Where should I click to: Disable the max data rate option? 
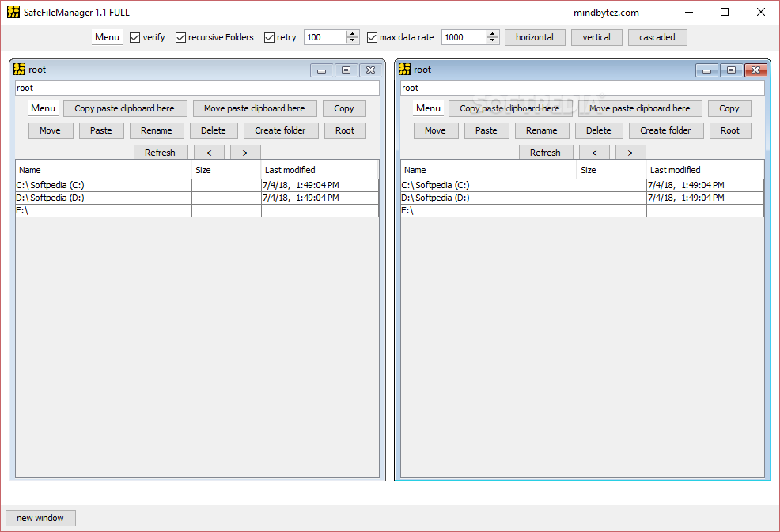click(x=371, y=36)
